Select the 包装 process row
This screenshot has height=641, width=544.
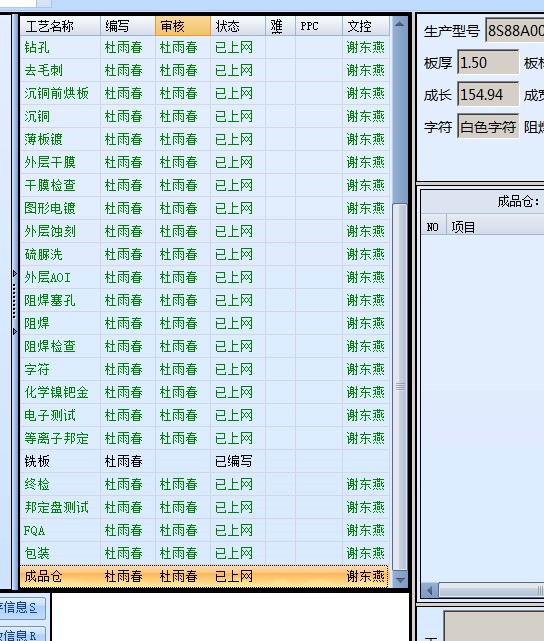tap(205, 554)
